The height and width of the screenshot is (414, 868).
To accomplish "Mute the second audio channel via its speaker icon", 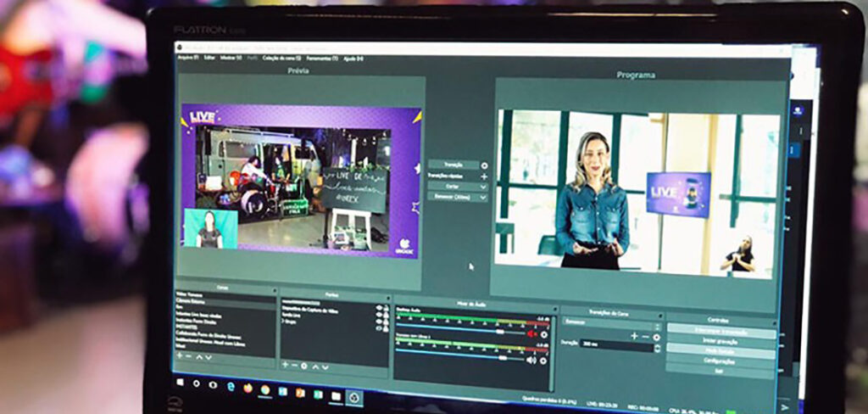I will point(531,360).
